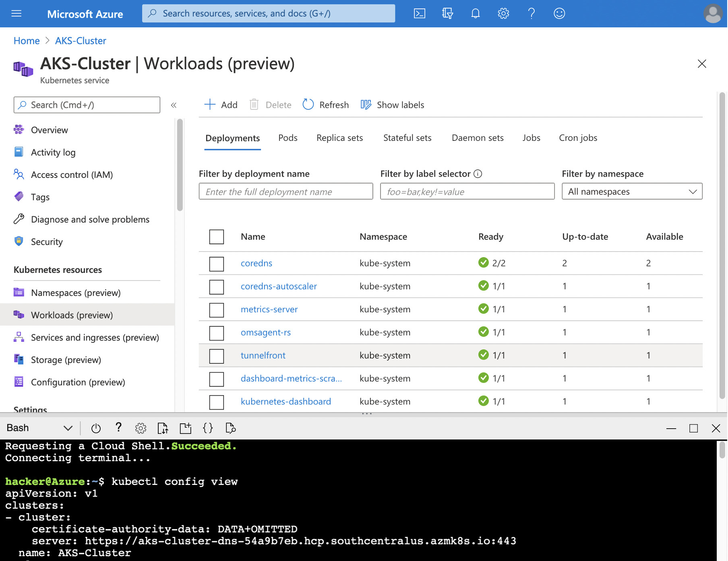Open the Directories and subscriptions filter icon
The width and height of the screenshot is (728, 561).
coord(447,14)
